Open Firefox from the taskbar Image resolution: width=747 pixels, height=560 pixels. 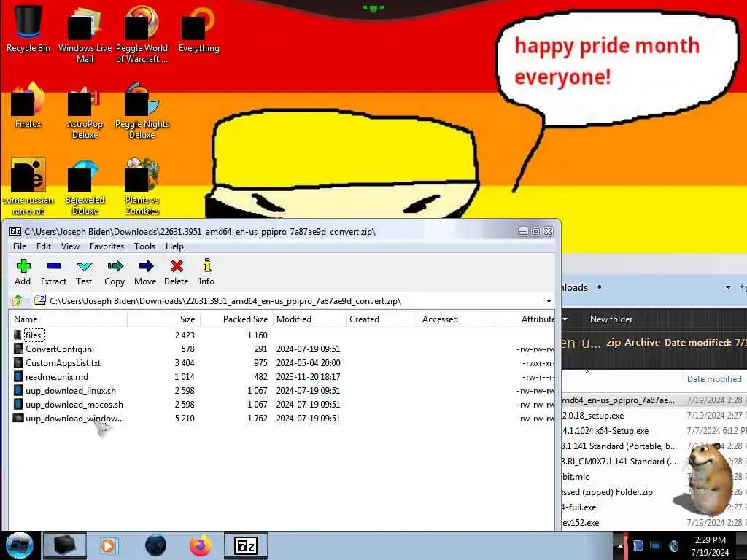tap(201, 545)
